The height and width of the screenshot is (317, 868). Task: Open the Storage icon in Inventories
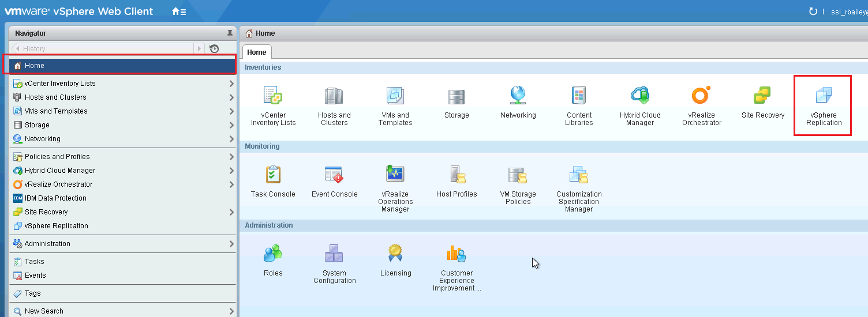[457, 96]
